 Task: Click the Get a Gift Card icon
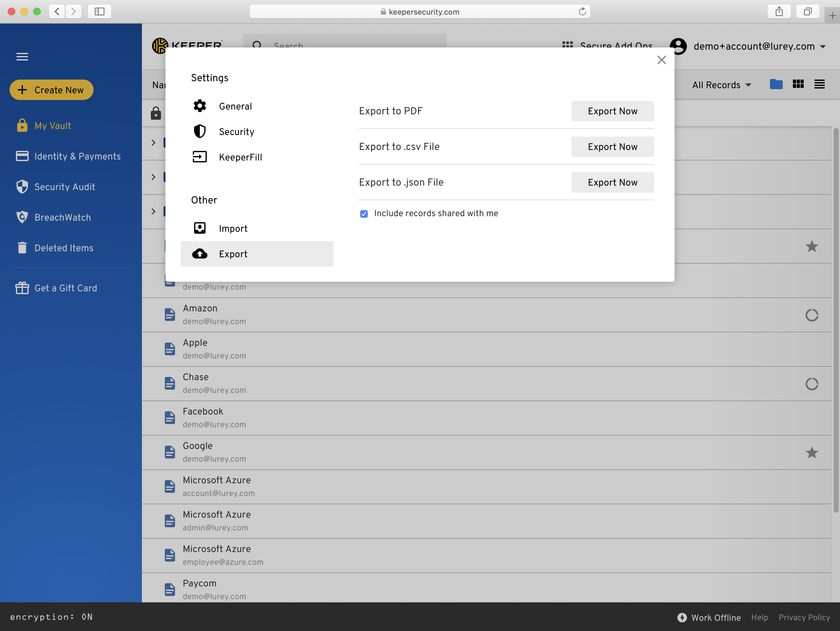22,287
